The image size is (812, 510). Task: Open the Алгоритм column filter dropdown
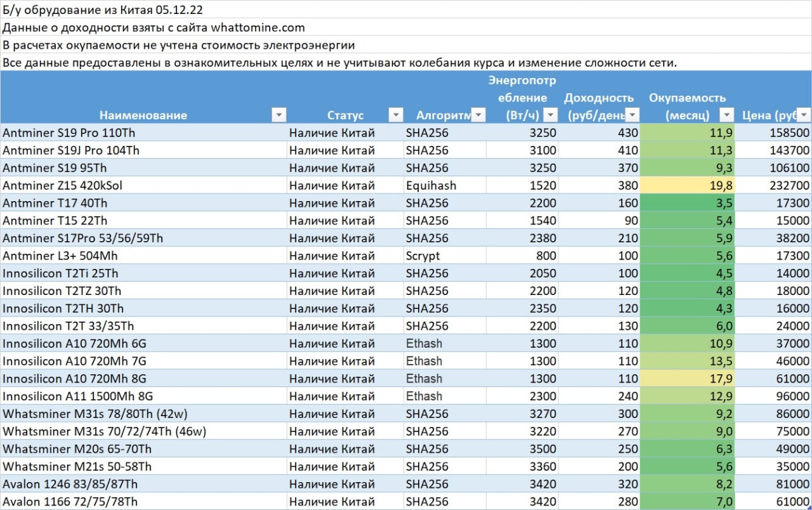[479, 115]
